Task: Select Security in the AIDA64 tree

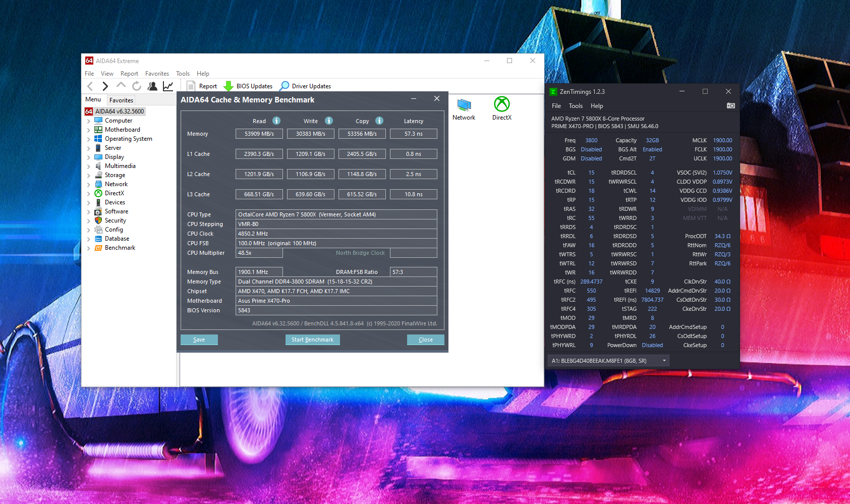Action: pos(116,220)
